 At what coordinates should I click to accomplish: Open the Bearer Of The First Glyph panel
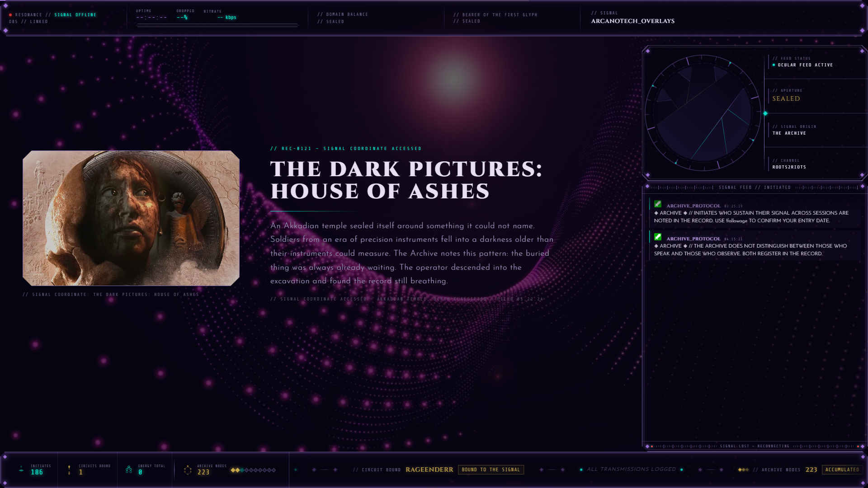495,18
